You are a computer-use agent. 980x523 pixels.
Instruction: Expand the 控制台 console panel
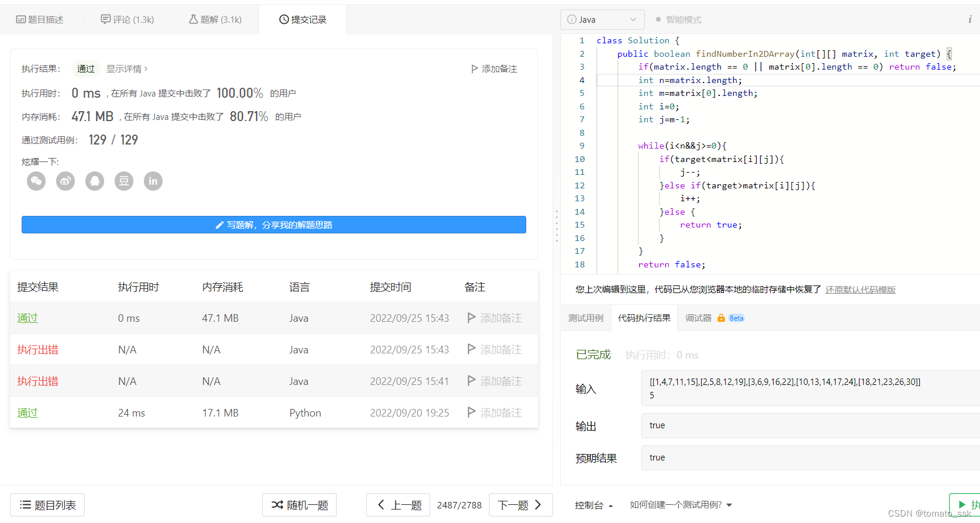click(593, 505)
